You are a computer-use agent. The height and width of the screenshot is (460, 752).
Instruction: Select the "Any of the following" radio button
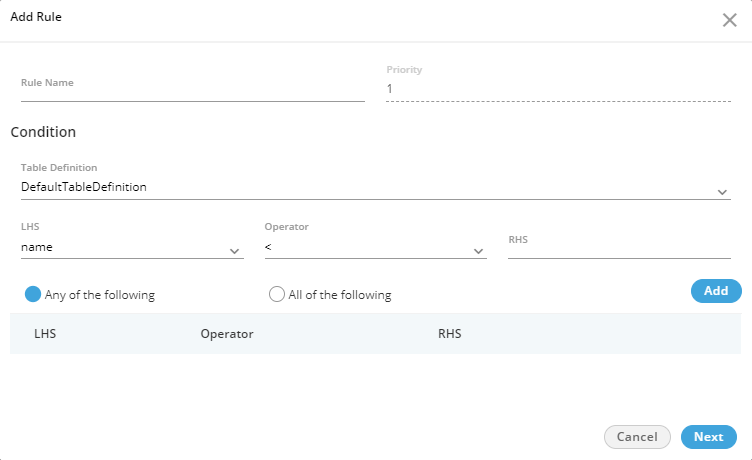(32, 294)
